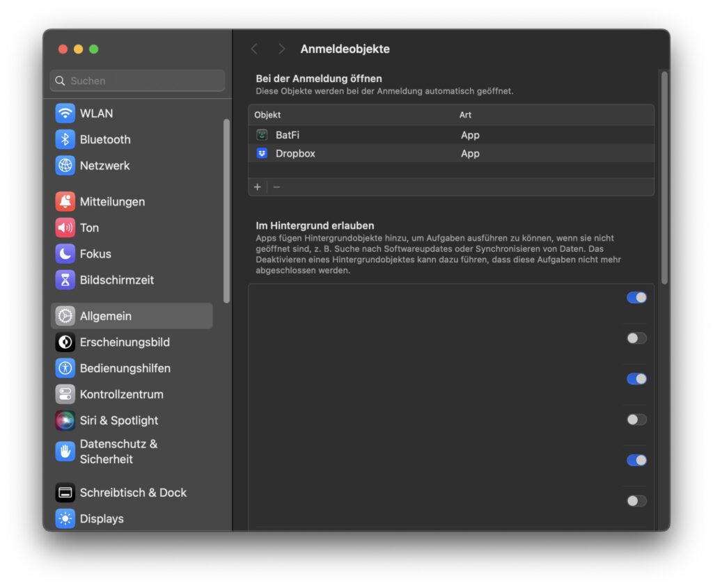Click the forward navigation chevron
This screenshot has width=713, height=588.
tap(281, 49)
